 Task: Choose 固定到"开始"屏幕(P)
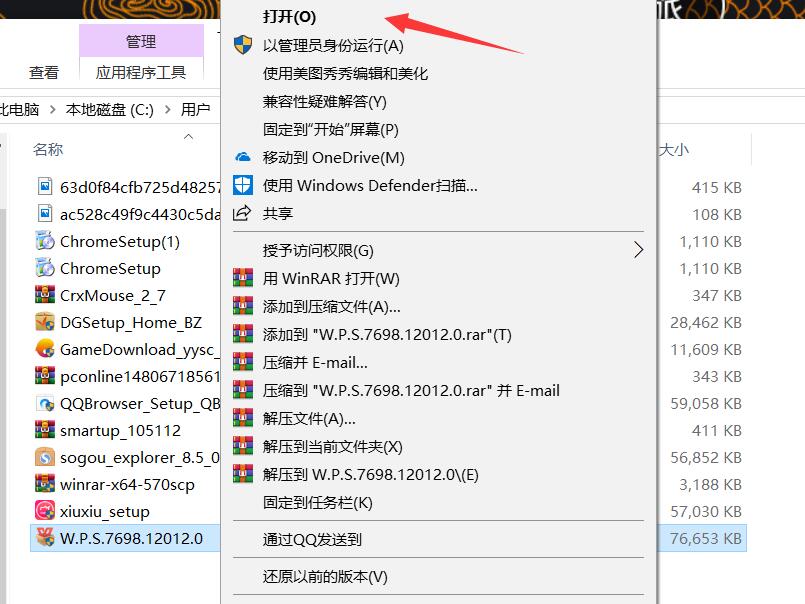(331, 129)
